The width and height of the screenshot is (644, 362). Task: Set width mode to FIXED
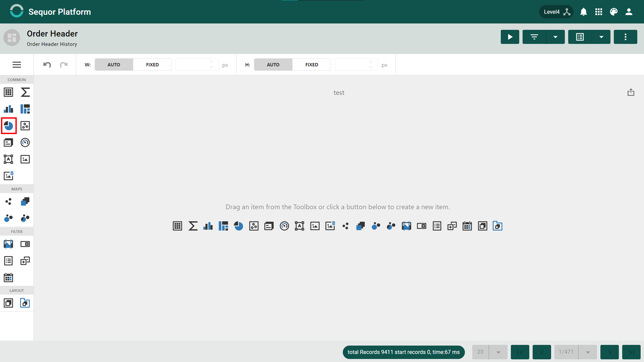152,65
